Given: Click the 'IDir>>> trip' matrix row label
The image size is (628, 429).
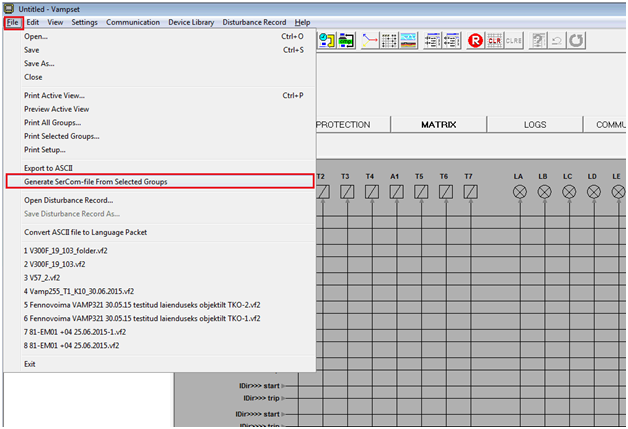Looking at the screenshot, I should [261, 399].
